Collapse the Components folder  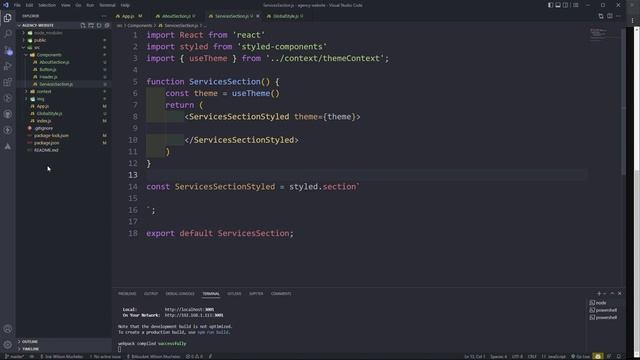(63, 55)
